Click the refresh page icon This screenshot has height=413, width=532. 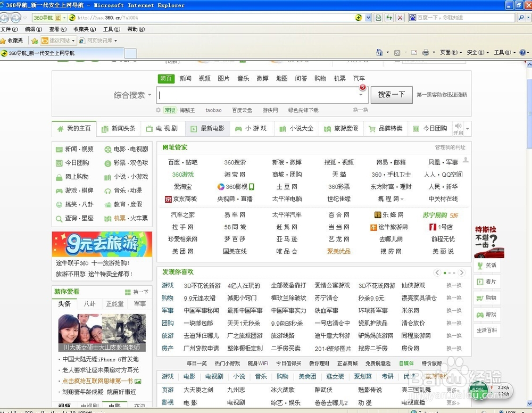(x=389, y=18)
